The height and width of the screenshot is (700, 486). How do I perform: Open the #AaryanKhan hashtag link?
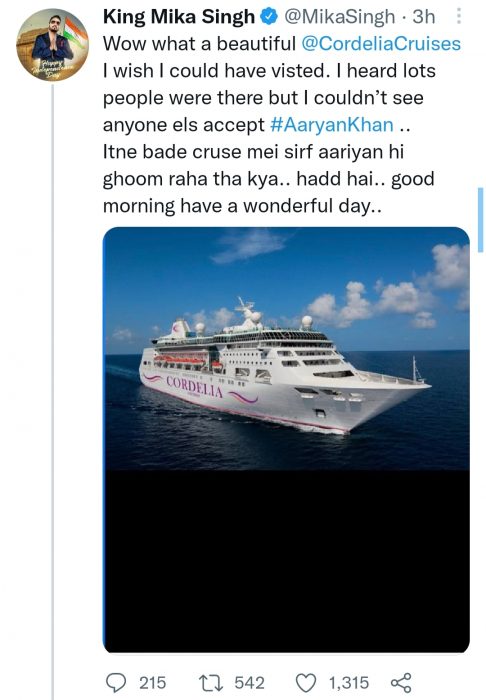point(332,125)
